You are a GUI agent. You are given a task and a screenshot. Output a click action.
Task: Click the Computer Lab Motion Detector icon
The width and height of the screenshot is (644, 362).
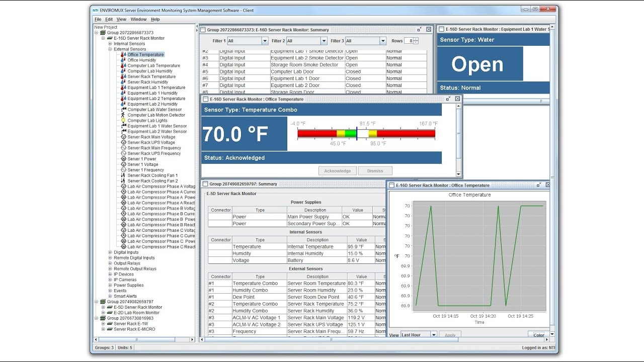click(123, 115)
